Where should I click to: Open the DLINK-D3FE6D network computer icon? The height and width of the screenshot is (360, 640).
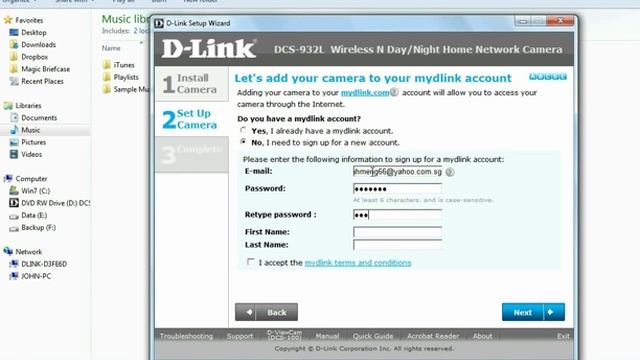pos(14,264)
